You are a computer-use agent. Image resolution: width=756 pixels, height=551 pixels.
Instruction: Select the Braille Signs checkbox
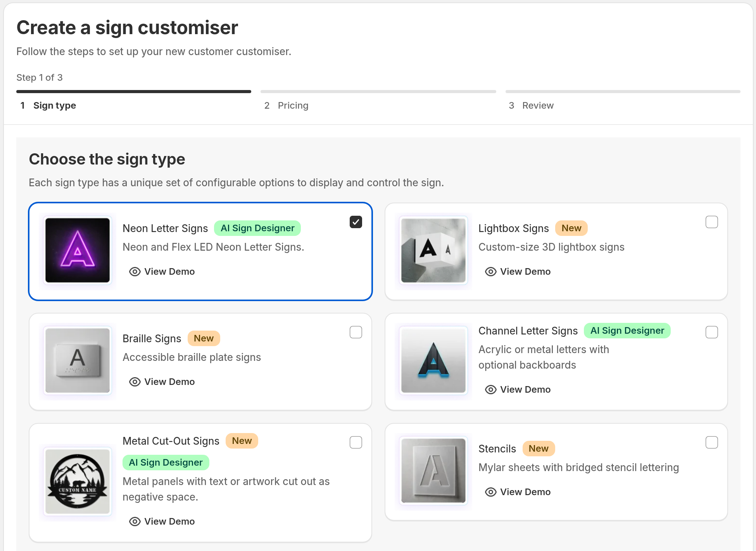pos(356,332)
